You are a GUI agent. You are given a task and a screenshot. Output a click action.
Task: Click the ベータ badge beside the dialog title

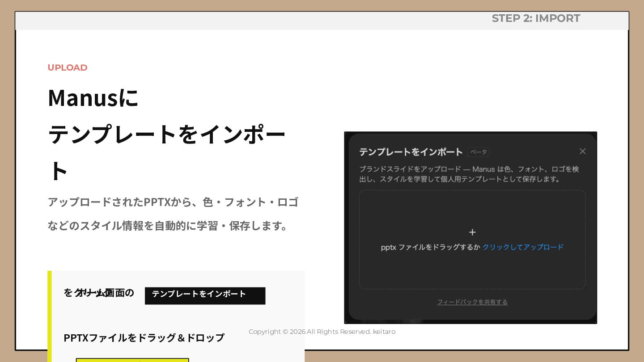(x=479, y=152)
